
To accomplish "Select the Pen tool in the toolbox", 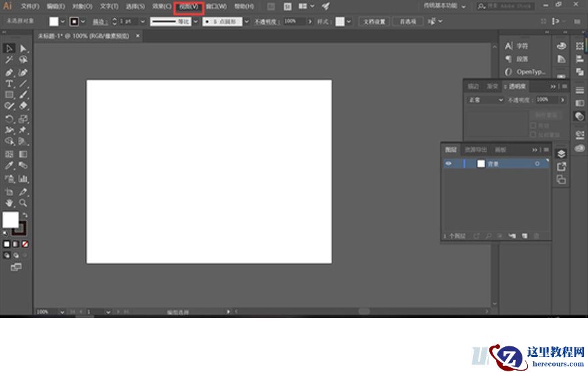I will click(x=9, y=72).
